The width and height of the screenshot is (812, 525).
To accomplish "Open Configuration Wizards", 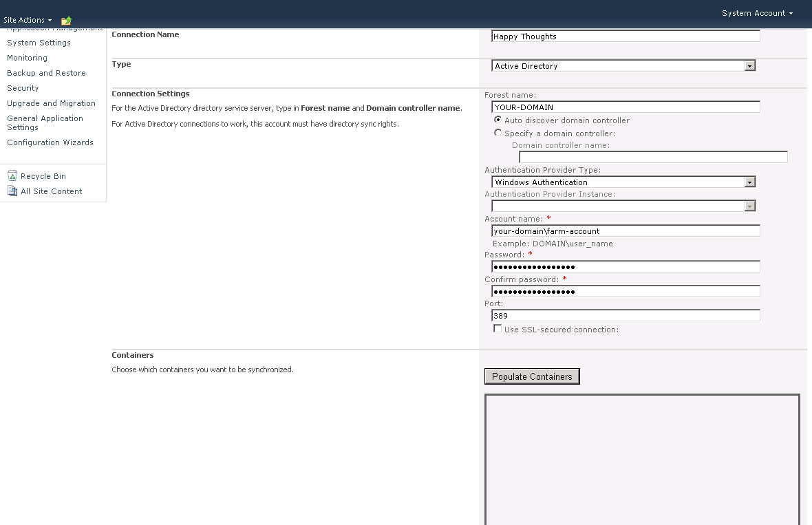I will [50, 142].
